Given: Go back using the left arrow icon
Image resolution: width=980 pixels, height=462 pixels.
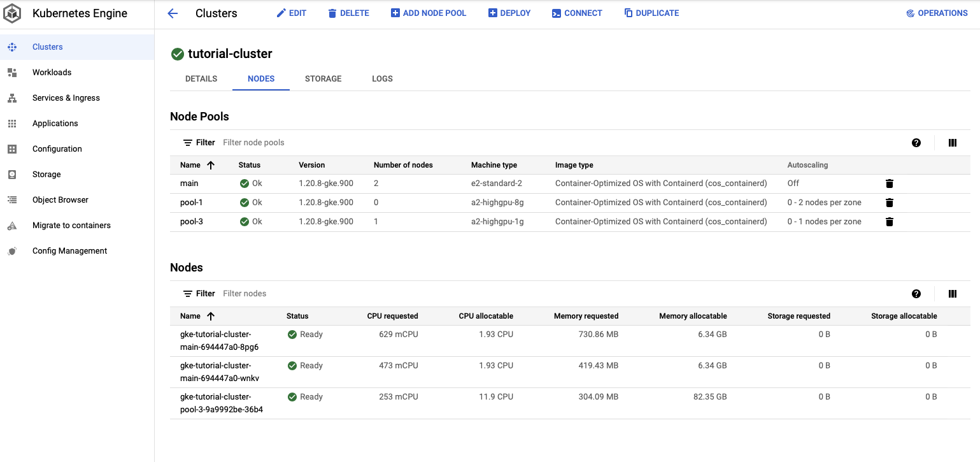Looking at the screenshot, I should [173, 13].
